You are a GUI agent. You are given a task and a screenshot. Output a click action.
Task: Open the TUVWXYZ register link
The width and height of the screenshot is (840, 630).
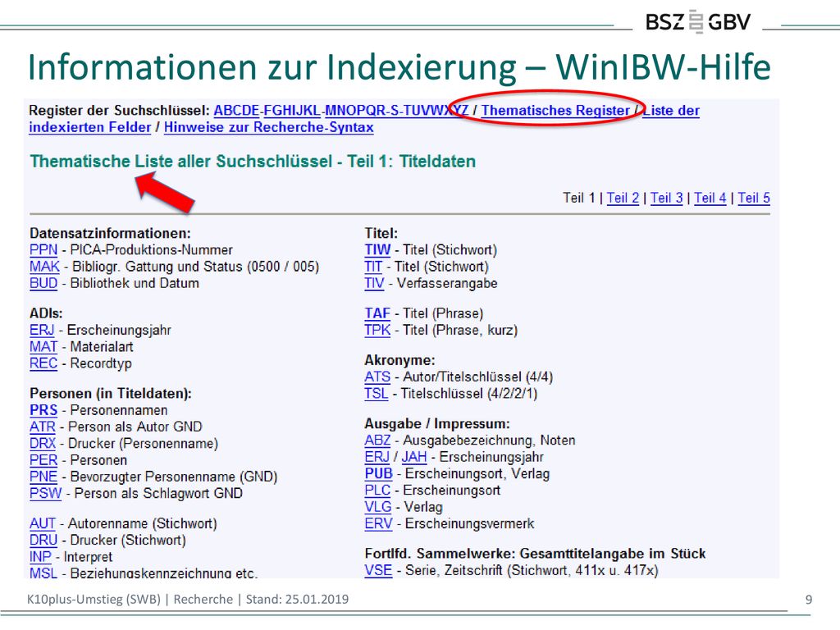(436, 111)
